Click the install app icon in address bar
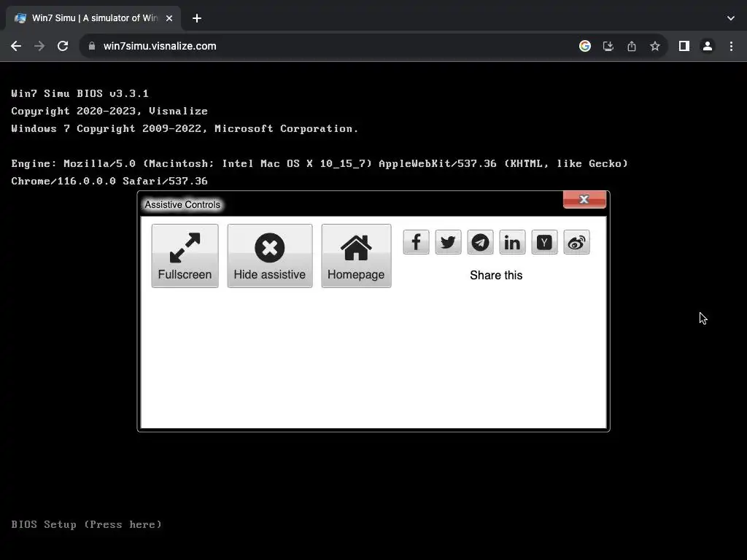The height and width of the screenshot is (560, 747). tap(608, 46)
